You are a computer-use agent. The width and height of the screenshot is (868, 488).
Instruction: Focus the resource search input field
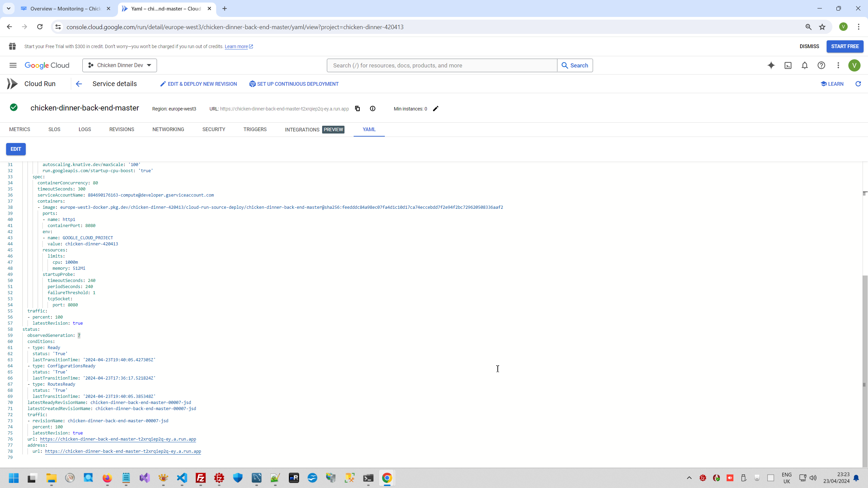pos(441,65)
